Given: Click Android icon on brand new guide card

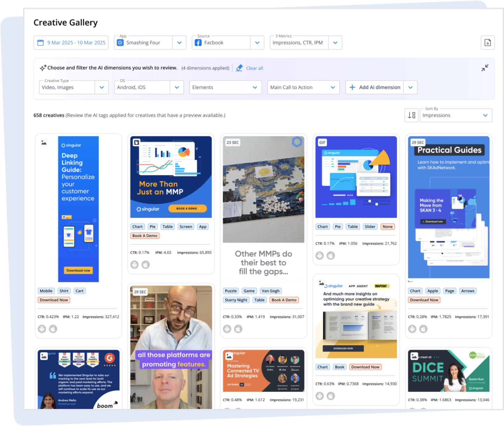Looking at the screenshot, I should point(320,396).
